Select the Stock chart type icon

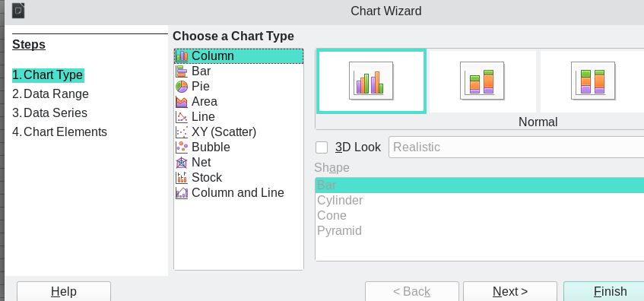coord(182,177)
